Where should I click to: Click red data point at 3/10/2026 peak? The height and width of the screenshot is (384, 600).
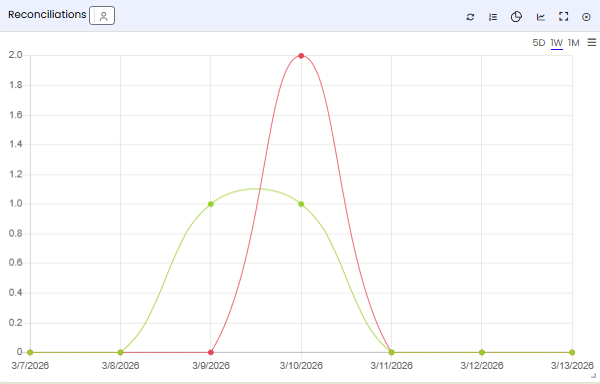tap(301, 56)
